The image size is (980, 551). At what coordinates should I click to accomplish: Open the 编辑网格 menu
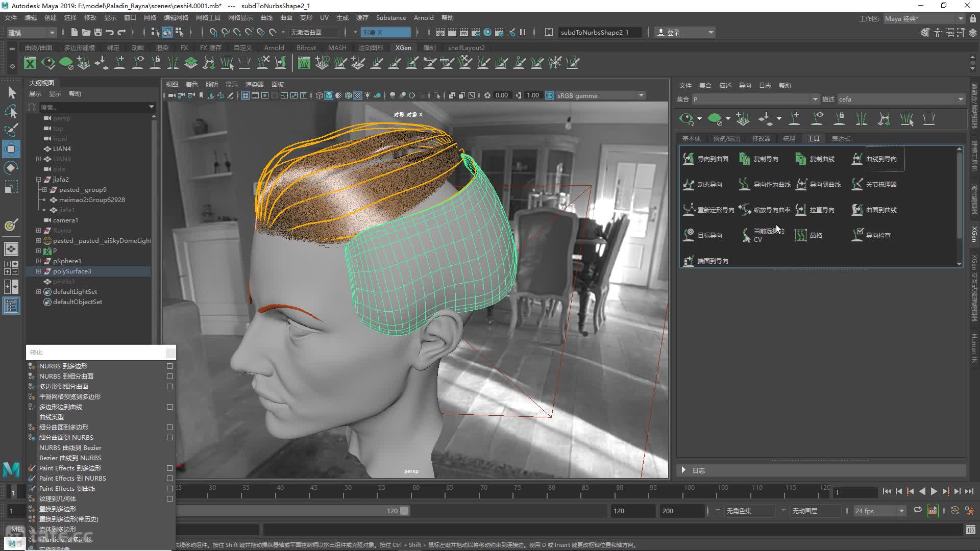point(176,17)
